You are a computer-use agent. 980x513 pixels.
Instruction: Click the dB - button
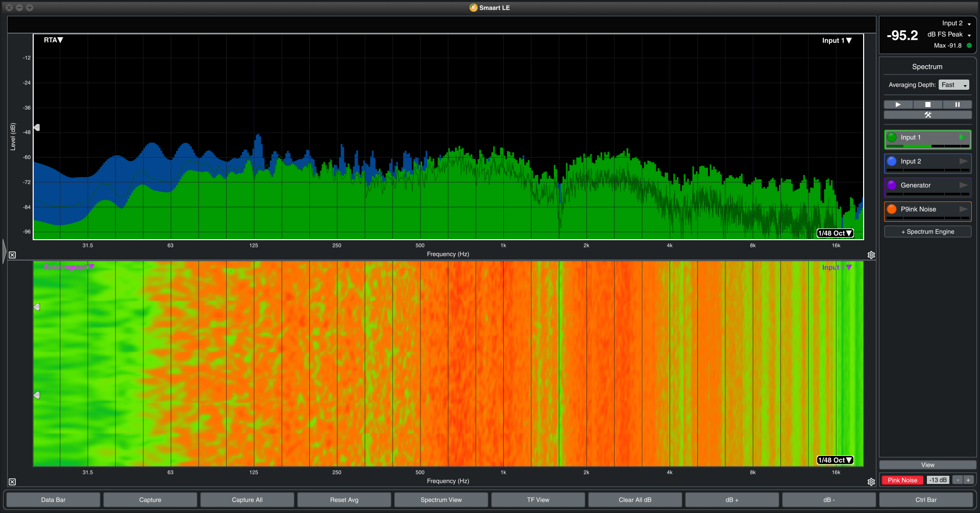pos(829,500)
